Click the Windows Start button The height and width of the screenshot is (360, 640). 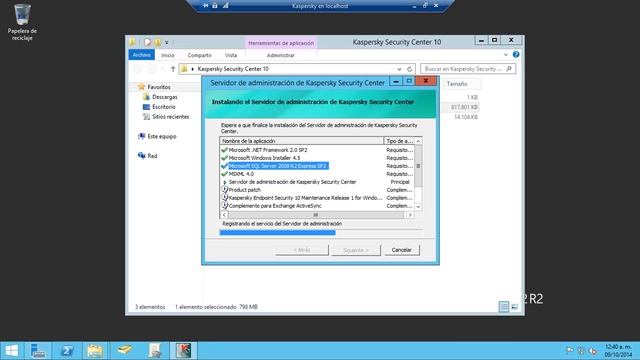(x=11, y=351)
